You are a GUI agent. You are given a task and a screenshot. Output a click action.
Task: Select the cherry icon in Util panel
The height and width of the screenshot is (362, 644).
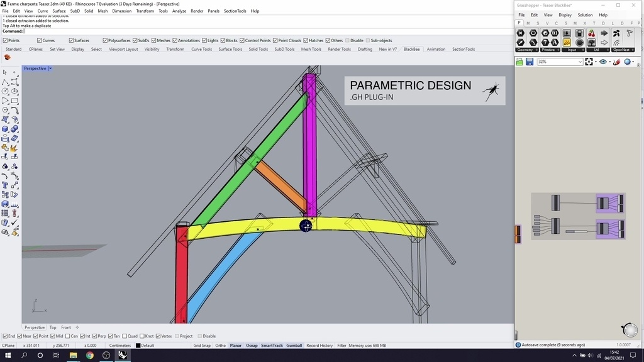(x=591, y=33)
